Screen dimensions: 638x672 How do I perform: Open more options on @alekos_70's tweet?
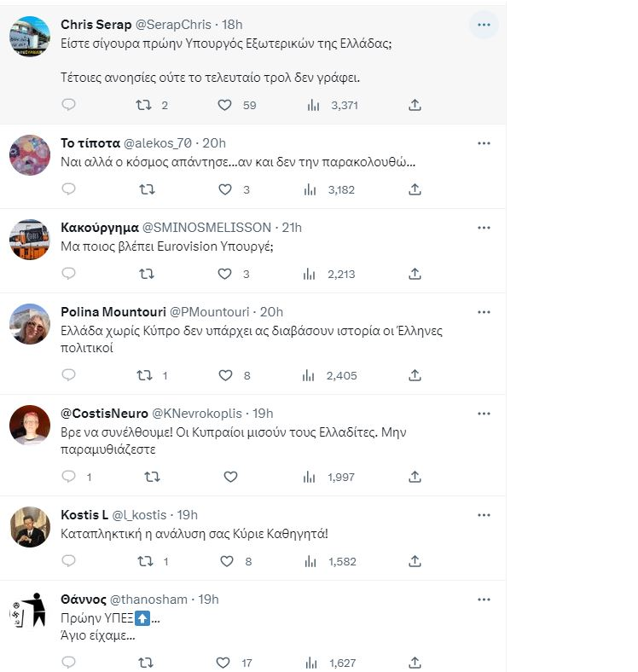[484, 142]
